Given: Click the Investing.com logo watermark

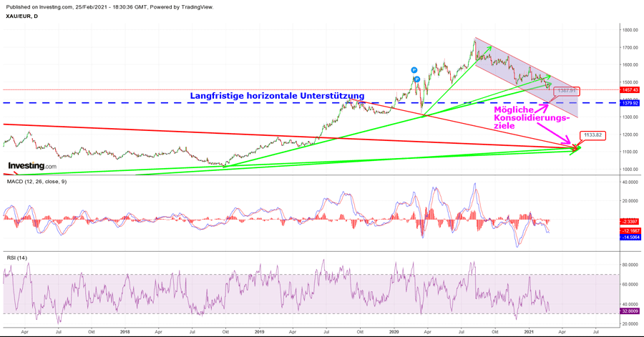Looking at the screenshot, I should pos(32,167).
